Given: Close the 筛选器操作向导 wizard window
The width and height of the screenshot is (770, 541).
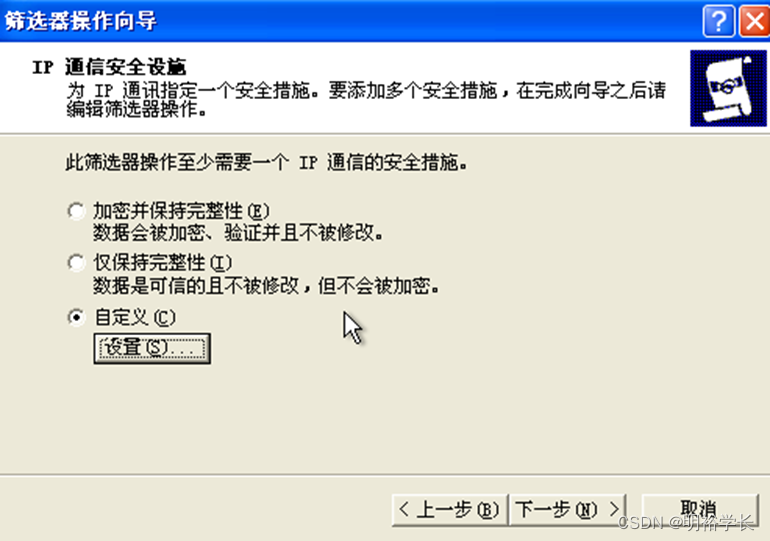Looking at the screenshot, I should [x=755, y=21].
